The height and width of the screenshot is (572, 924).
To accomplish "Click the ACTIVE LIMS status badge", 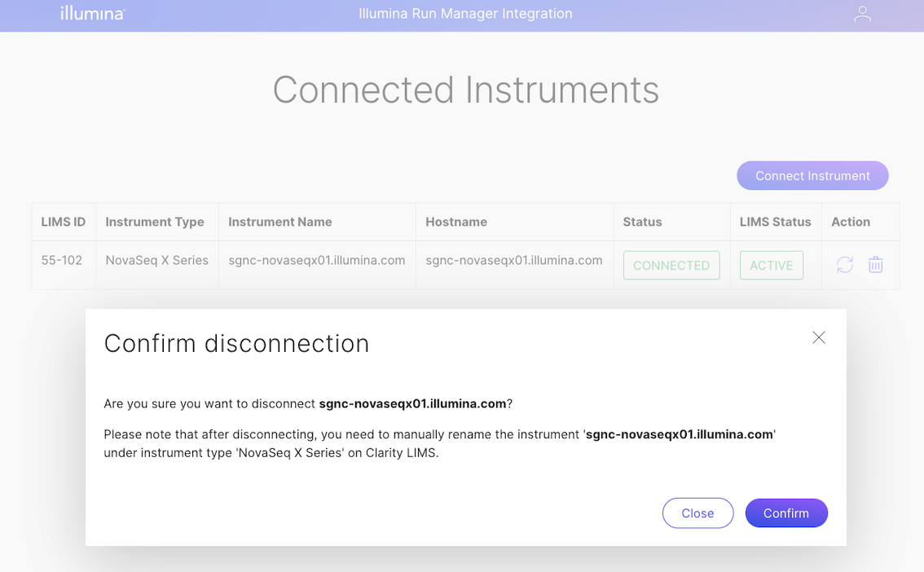I will pos(771,266).
